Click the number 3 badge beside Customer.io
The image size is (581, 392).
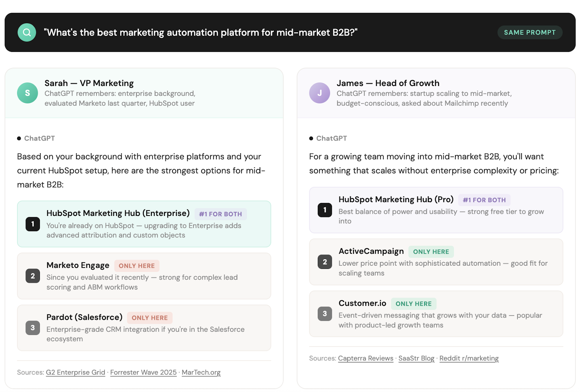325,314
